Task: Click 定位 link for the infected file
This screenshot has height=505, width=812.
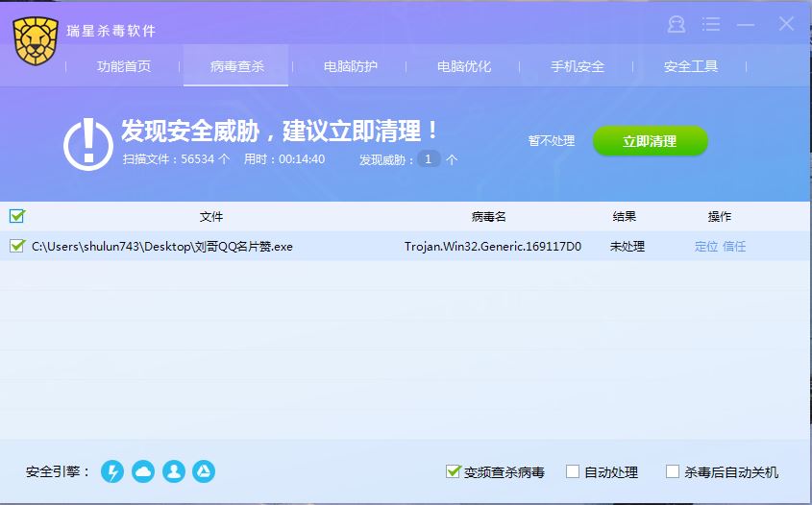Action: pos(706,247)
